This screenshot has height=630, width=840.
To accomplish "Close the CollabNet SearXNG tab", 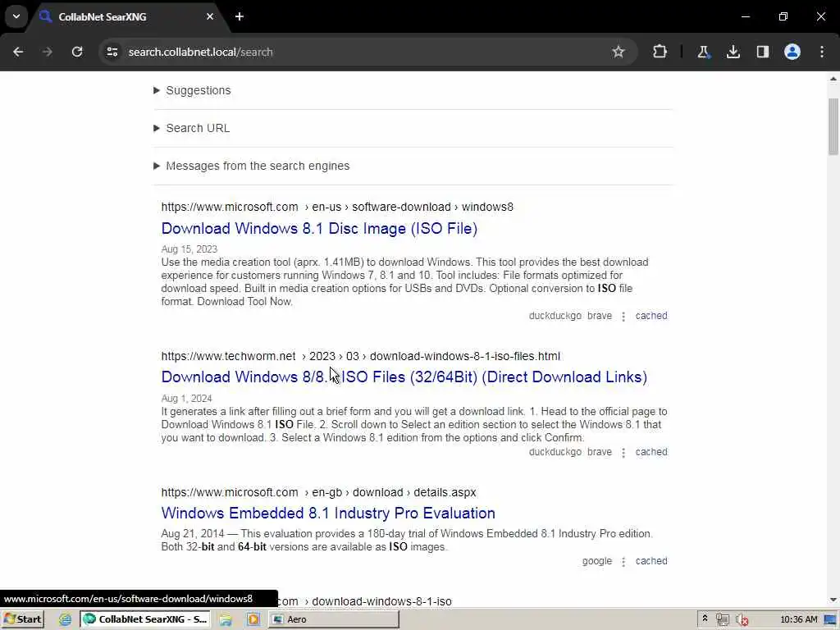I will point(210,16).
